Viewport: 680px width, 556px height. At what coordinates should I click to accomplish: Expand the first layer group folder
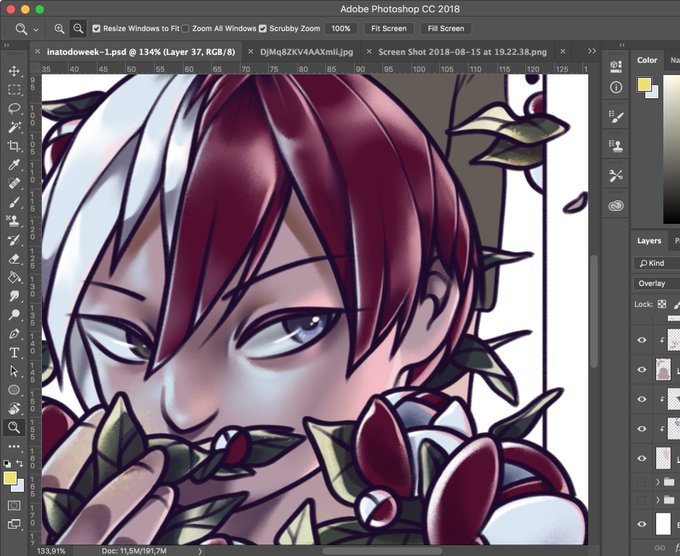(x=658, y=481)
